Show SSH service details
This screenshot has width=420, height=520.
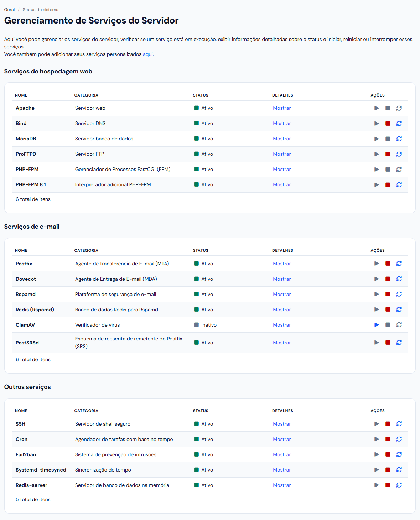click(x=282, y=424)
